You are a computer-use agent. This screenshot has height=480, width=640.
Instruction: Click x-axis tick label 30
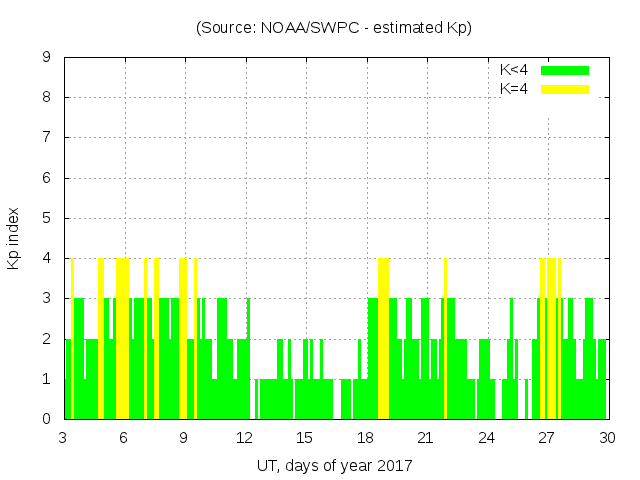tap(606, 438)
